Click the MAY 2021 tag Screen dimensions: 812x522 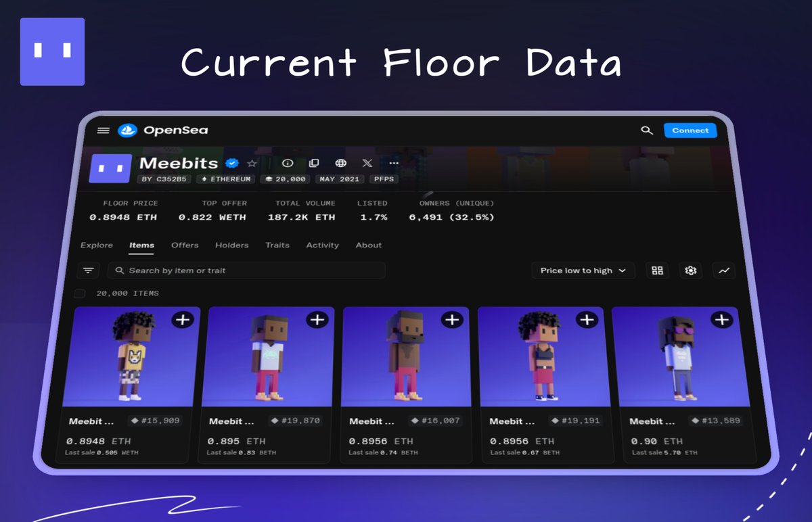(x=340, y=179)
